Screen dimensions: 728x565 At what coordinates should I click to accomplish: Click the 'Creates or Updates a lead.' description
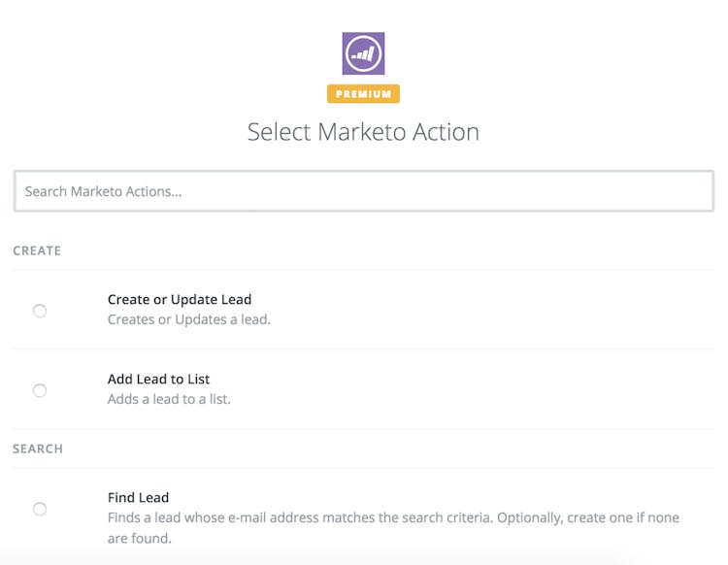(188, 319)
